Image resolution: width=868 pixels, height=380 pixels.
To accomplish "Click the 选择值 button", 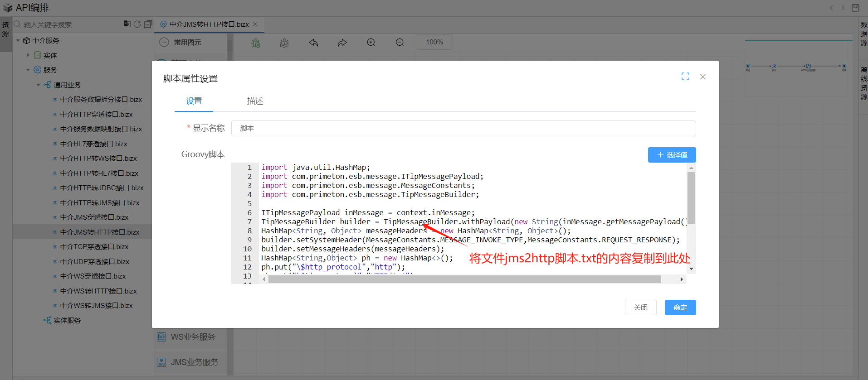I will click(672, 155).
